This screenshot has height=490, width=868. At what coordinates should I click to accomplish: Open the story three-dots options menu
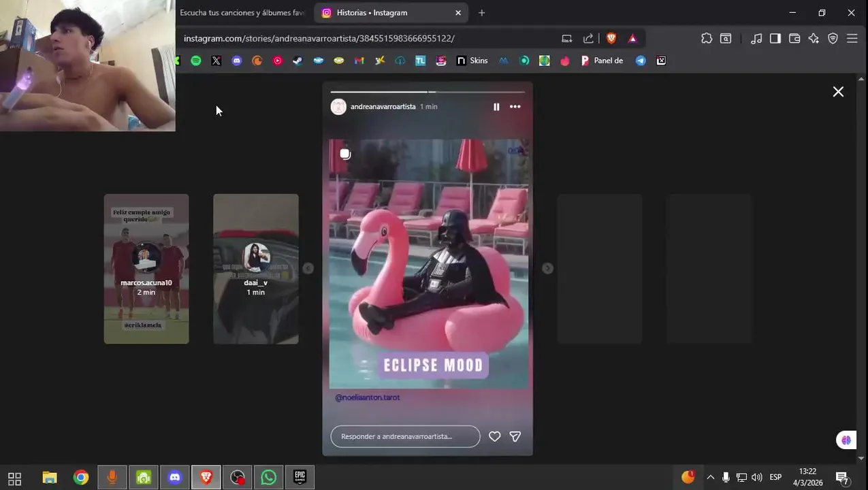tap(515, 107)
